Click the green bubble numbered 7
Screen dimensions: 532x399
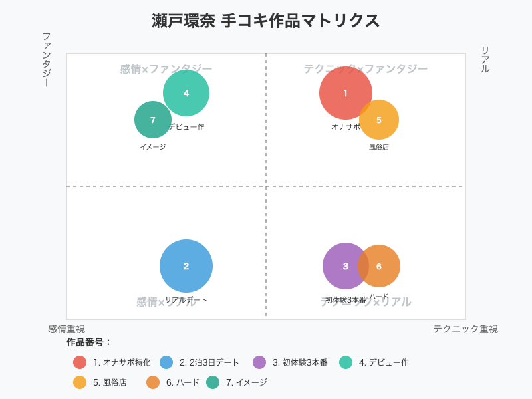[152, 120]
